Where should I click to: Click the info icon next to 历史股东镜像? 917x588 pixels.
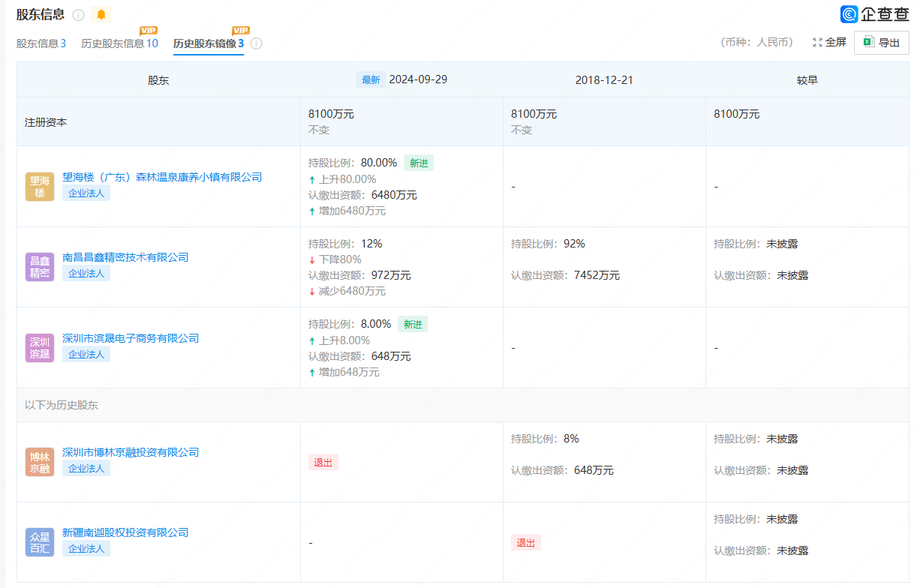(256, 43)
